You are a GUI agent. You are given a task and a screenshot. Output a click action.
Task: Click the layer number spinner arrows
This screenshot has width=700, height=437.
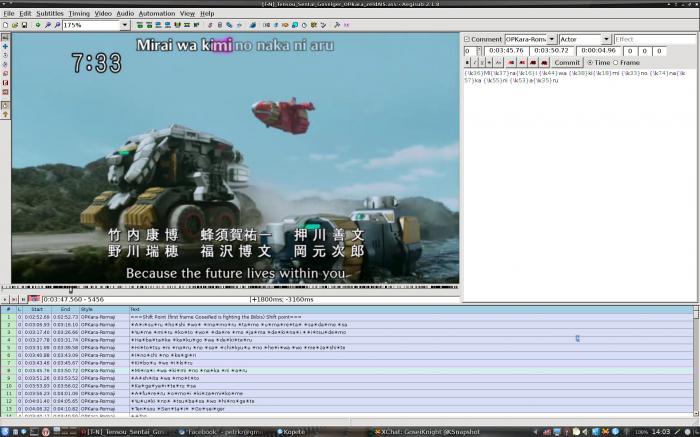click(x=479, y=51)
